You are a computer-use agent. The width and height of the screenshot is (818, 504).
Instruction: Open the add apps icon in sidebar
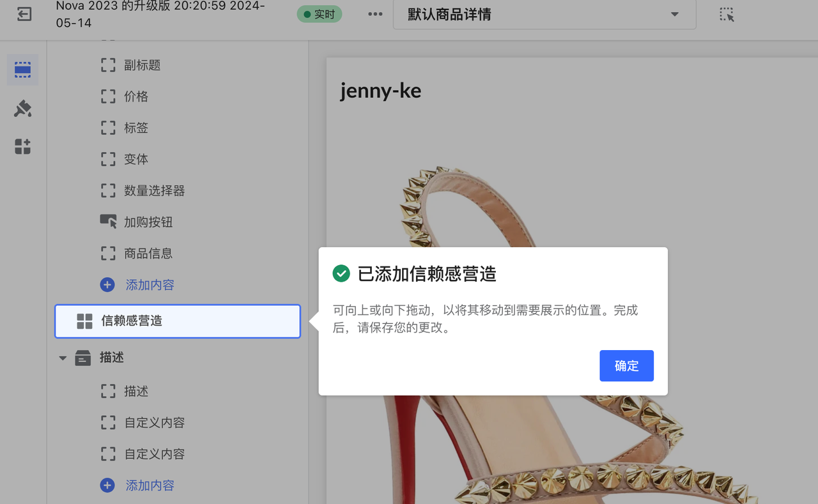pyautogui.click(x=22, y=147)
